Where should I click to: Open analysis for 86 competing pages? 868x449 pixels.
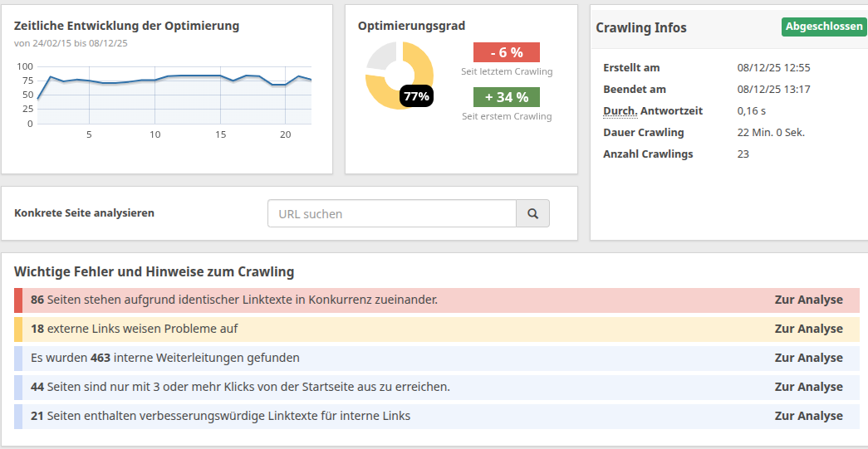tap(808, 300)
